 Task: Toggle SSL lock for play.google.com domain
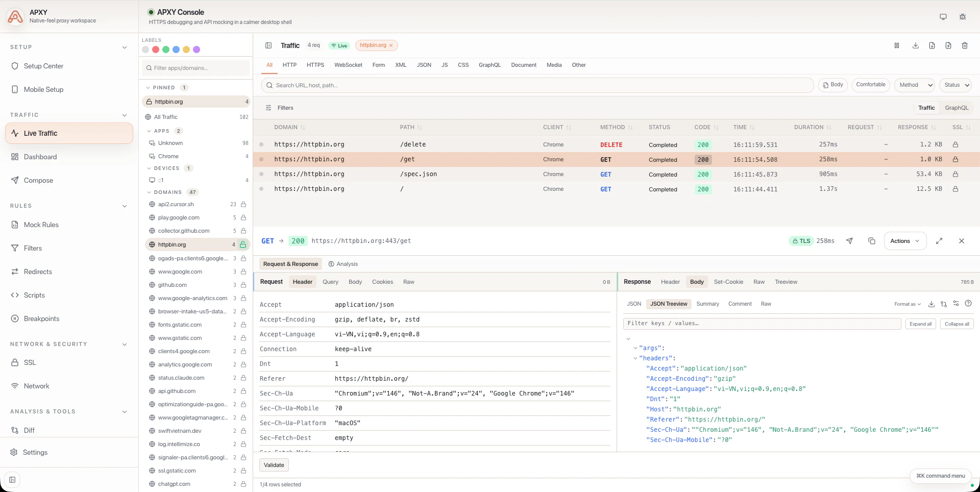pyautogui.click(x=243, y=217)
